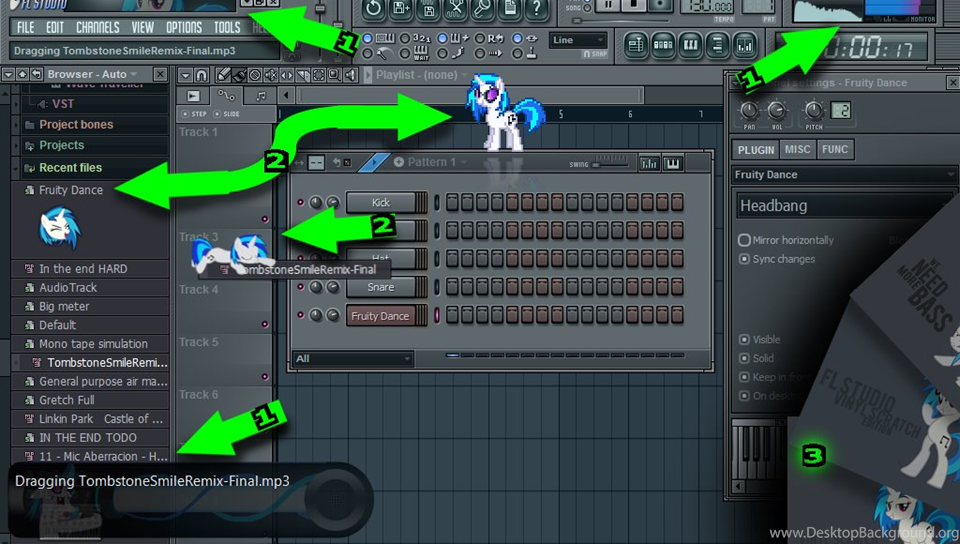The width and height of the screenshot is (960, 544).
Task: Toggle typing keyboard to piano option
Action: (367, 38)
